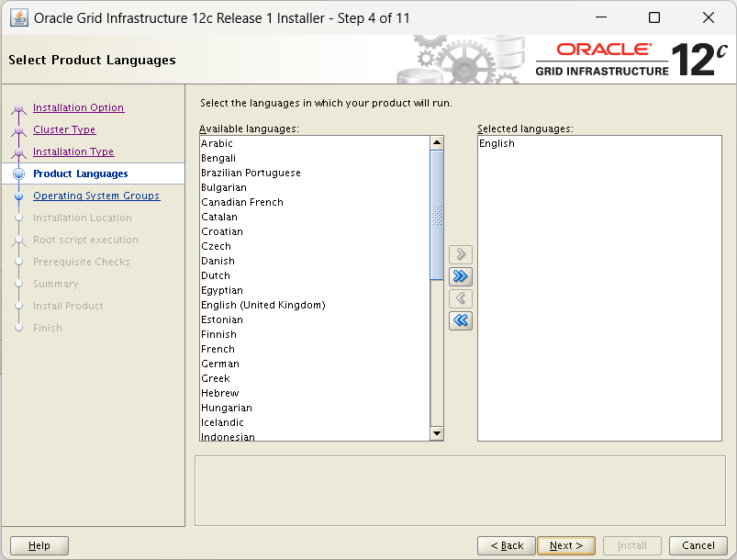Image resolution: width=737 pixels, height=560 pixels.
Task: Select Indonesian language entry
Action: 314,435
